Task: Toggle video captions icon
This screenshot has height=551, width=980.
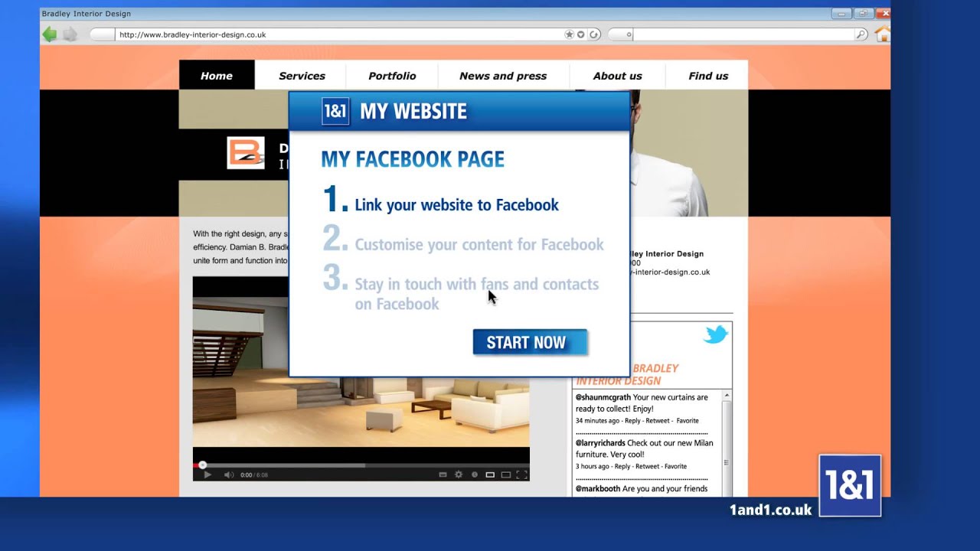Action: tap(443, 474)
